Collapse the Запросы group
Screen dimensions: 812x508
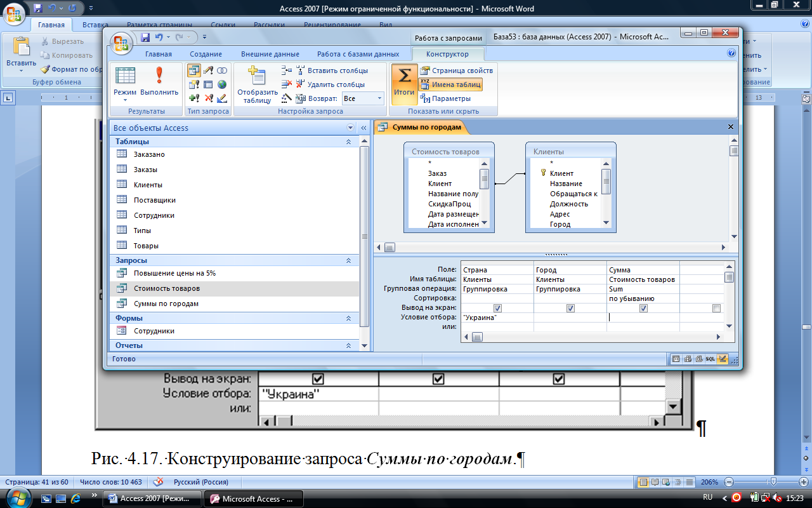pyautogui.click(x=348, y=260)
